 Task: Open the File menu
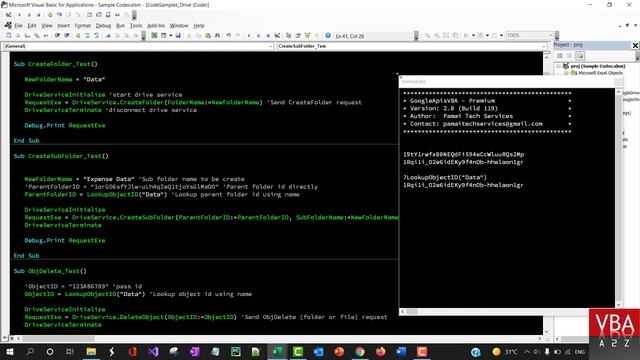coord(18,25)
